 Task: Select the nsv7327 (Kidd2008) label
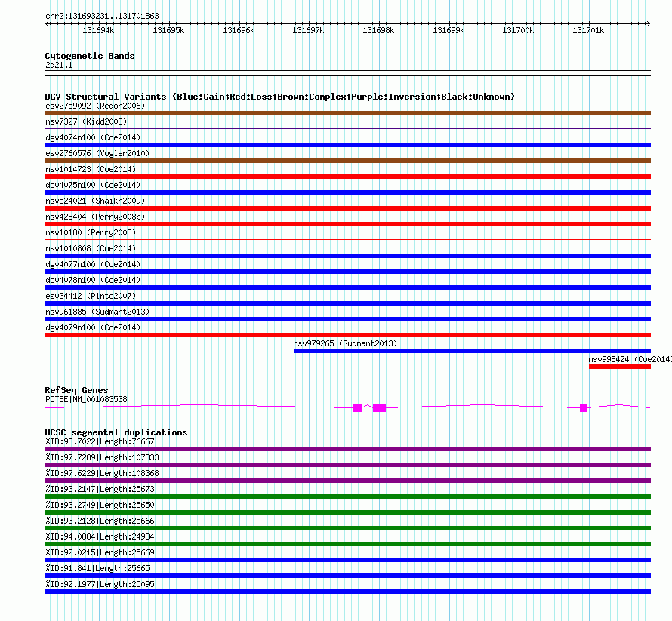point(86,121)
